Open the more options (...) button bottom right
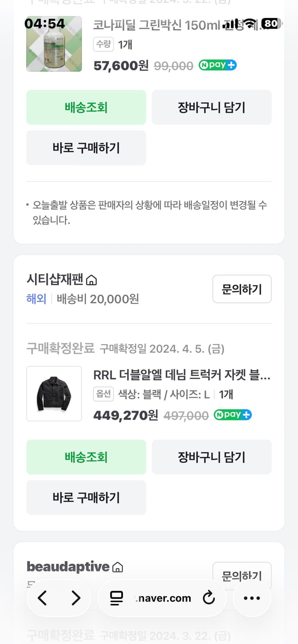Screen dimensions: 298x644 [252, 598]
